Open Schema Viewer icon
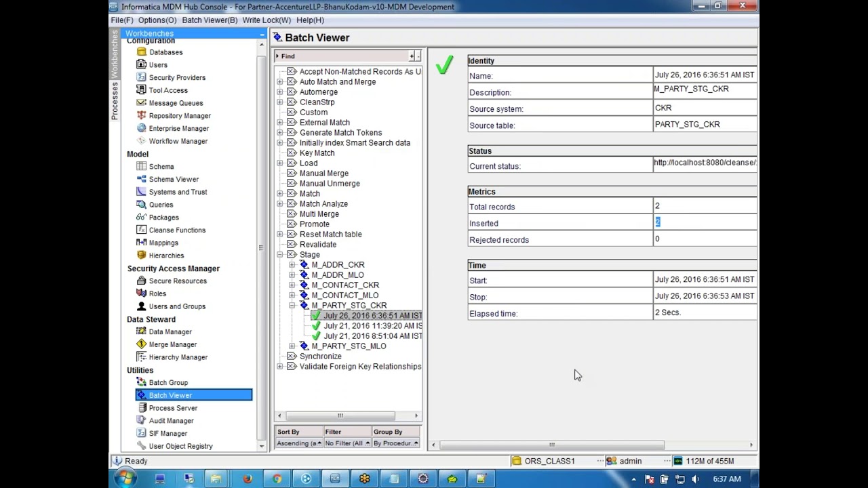This screenshot has width=868, height=488. coord(141,179)
